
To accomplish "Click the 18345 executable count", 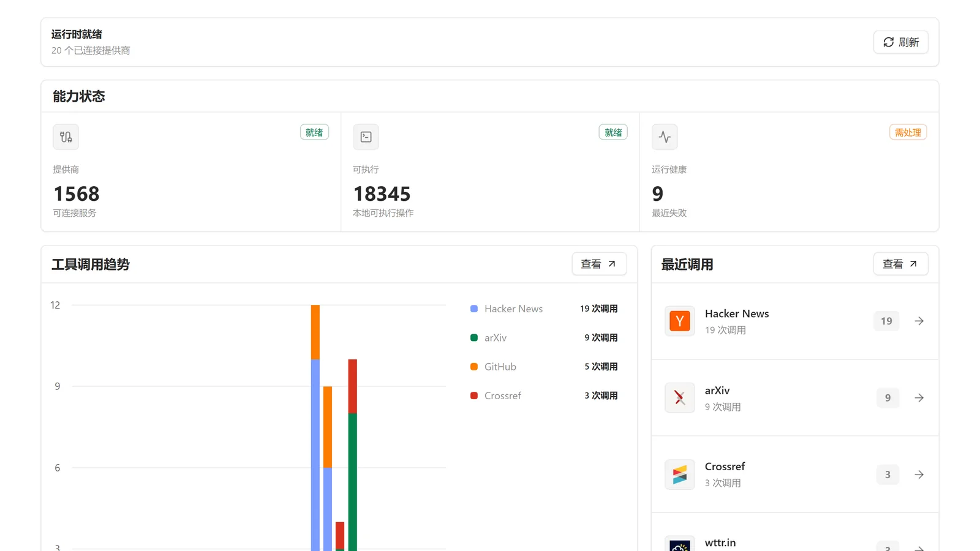I will pyautogui.click(x=382, y=194).
